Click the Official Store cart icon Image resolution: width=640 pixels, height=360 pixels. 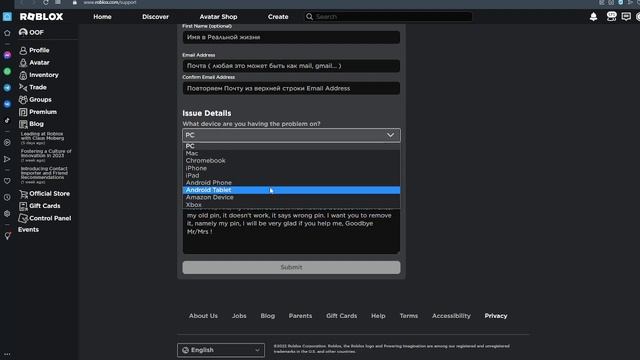(x=23, y=194)
